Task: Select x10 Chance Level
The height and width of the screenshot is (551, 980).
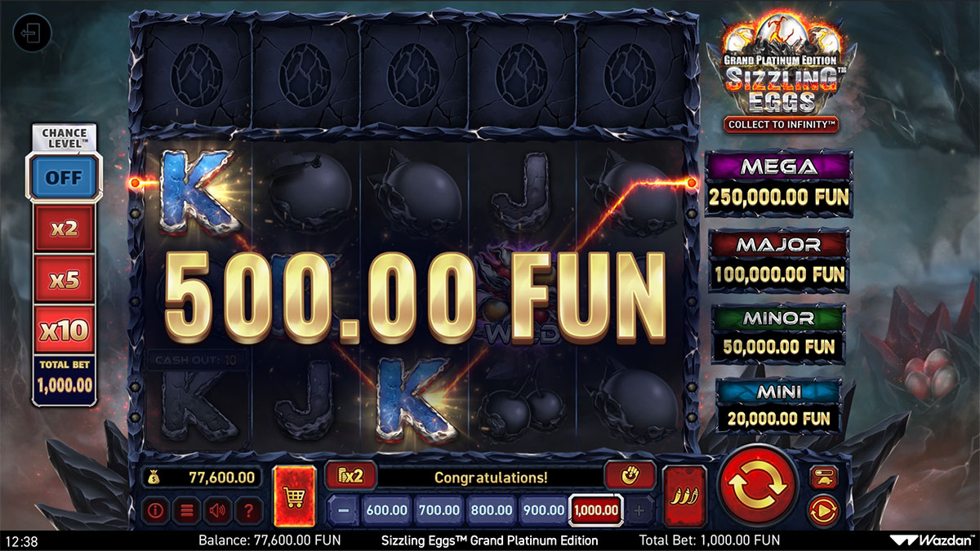Action: pos(64,331)
